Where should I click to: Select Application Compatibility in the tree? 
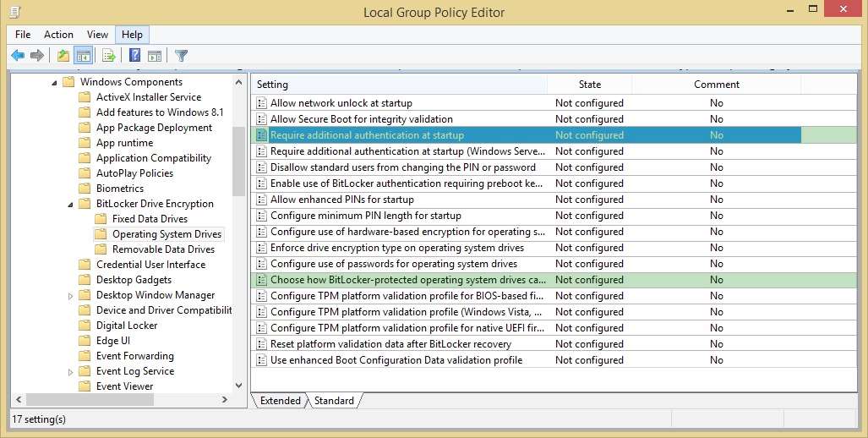coord(154,158)
